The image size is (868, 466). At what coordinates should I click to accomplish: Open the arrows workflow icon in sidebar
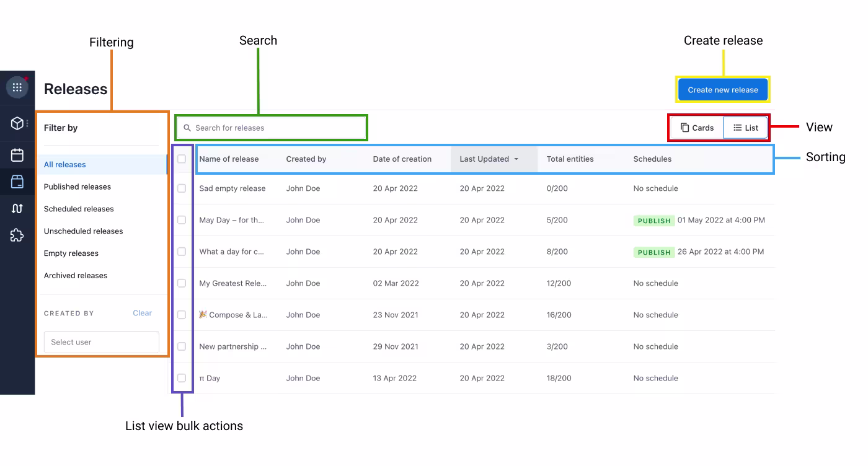(17, 208)
